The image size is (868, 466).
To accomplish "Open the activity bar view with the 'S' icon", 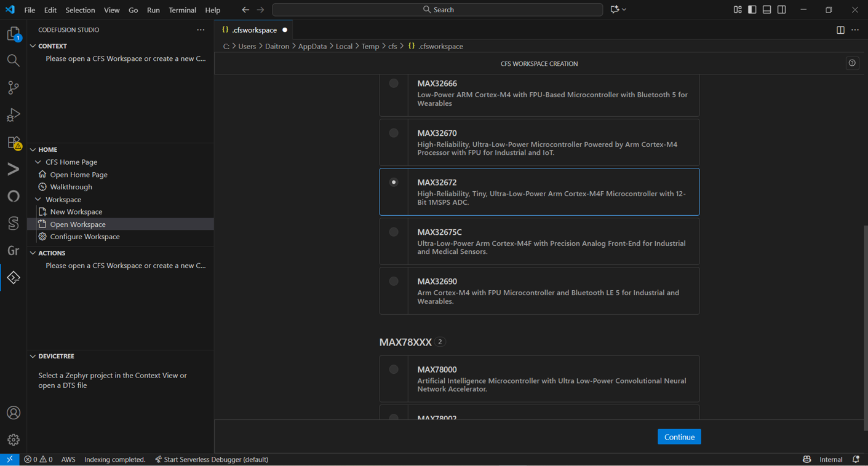I will click(14, 223).
